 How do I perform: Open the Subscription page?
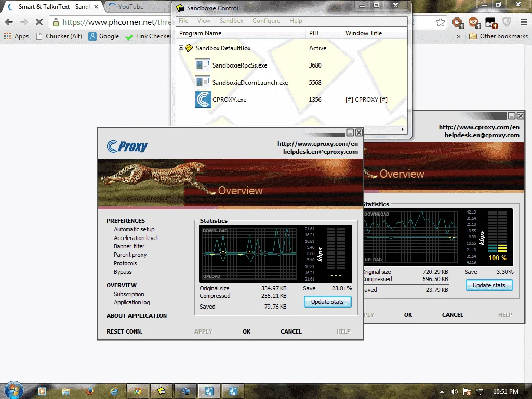coord(129,294)
